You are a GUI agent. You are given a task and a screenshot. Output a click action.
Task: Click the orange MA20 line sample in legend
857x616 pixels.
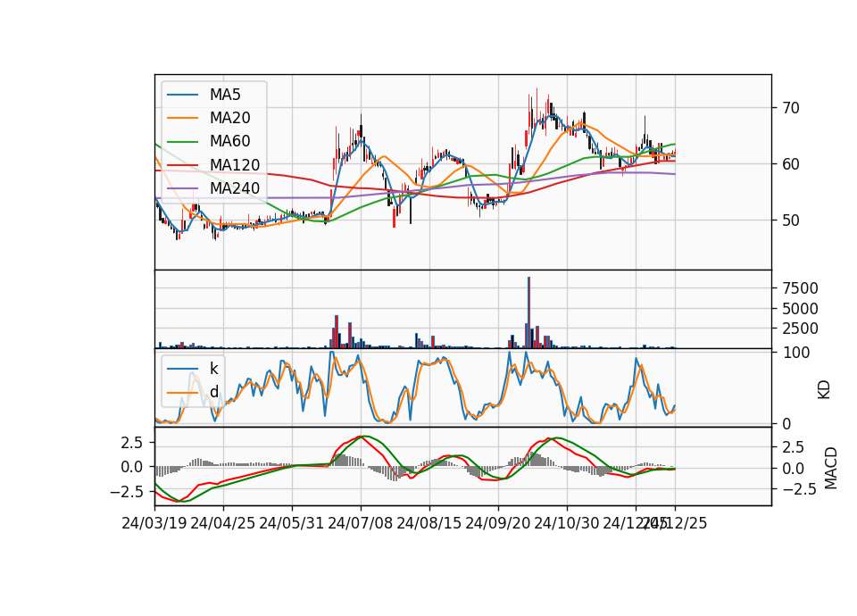(182, 118)
